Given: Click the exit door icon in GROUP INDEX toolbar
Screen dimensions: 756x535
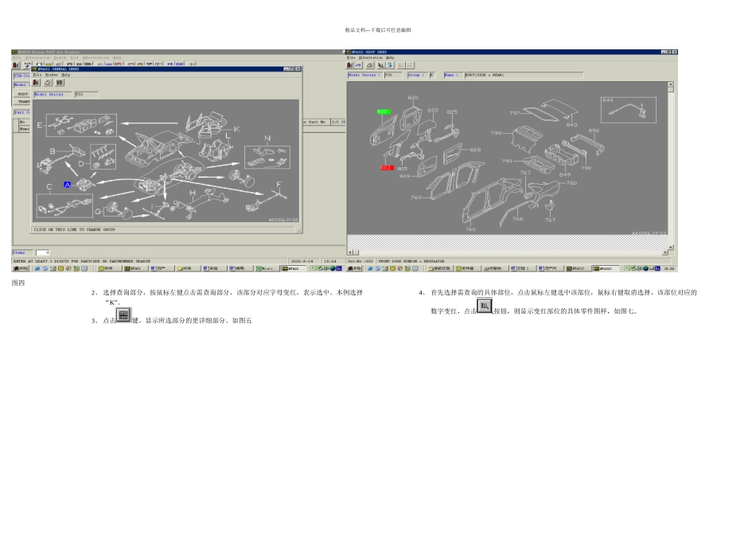Looking at the screenshot, I should (350, 65).
